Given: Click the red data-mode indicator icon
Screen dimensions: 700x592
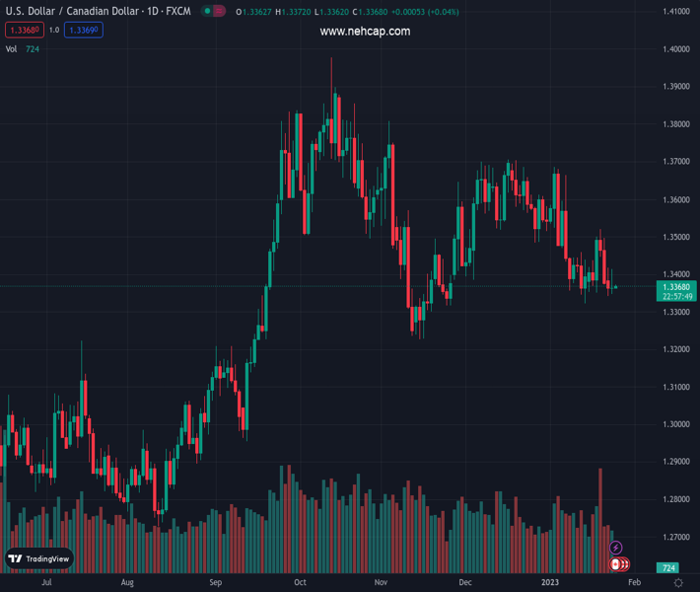Looking at the screenshot, I should (x=219, y=11).
